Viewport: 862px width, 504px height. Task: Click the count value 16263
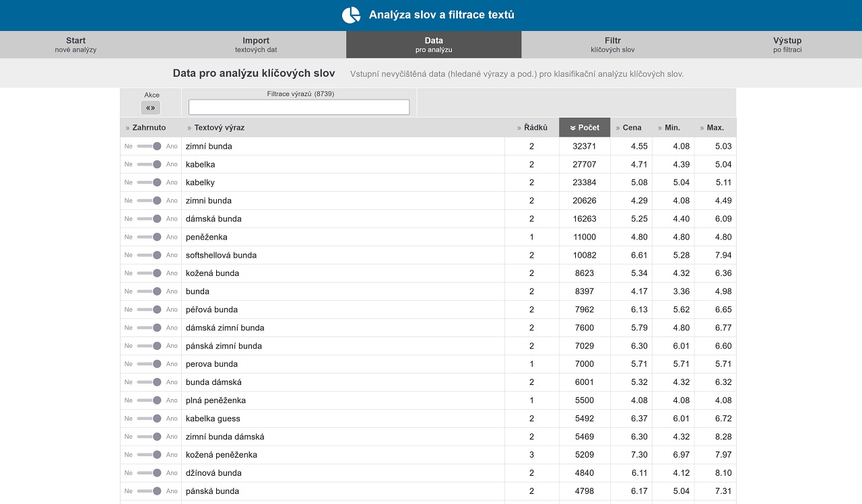585,219
